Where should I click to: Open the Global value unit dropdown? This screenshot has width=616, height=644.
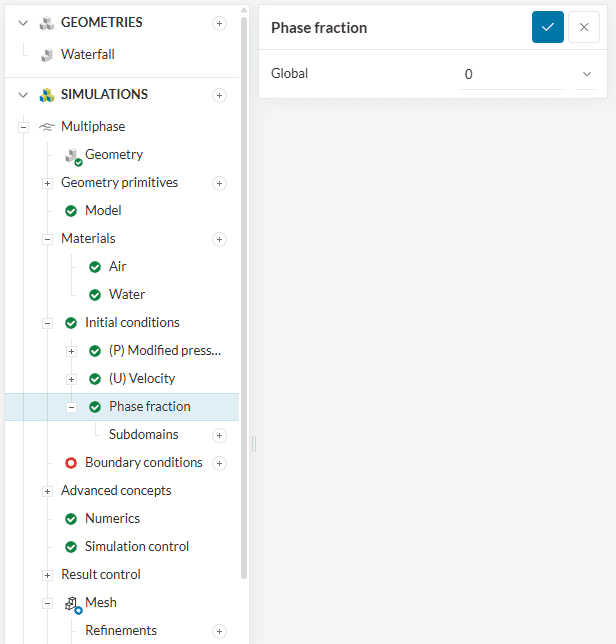point(585,74)
